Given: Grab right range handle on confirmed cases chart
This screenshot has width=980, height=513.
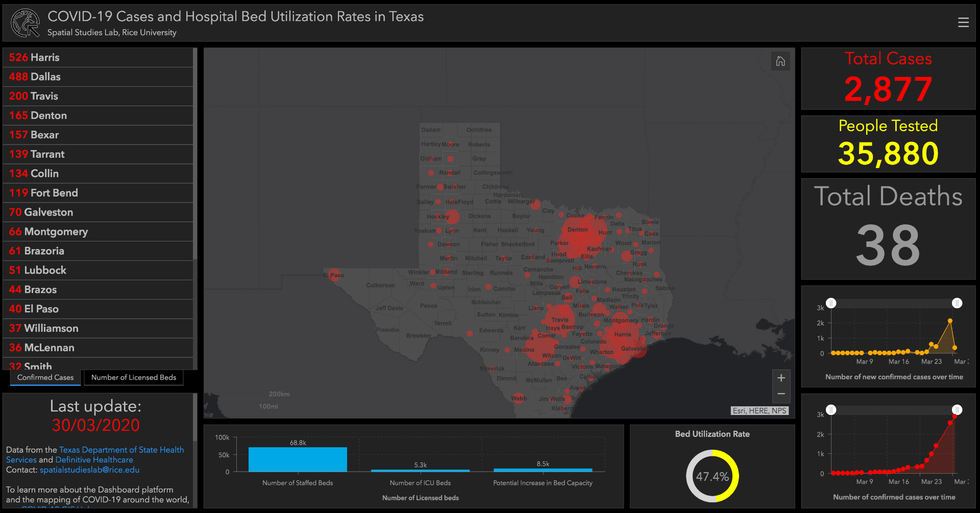Looking at the screenshot, I should click(957, 410).
